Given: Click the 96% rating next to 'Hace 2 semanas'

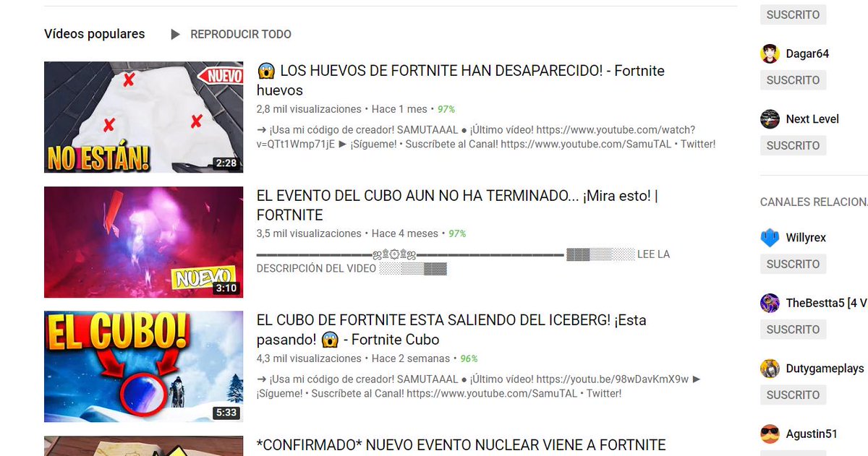Looking at the screenshot, I should tap(469, 359).
